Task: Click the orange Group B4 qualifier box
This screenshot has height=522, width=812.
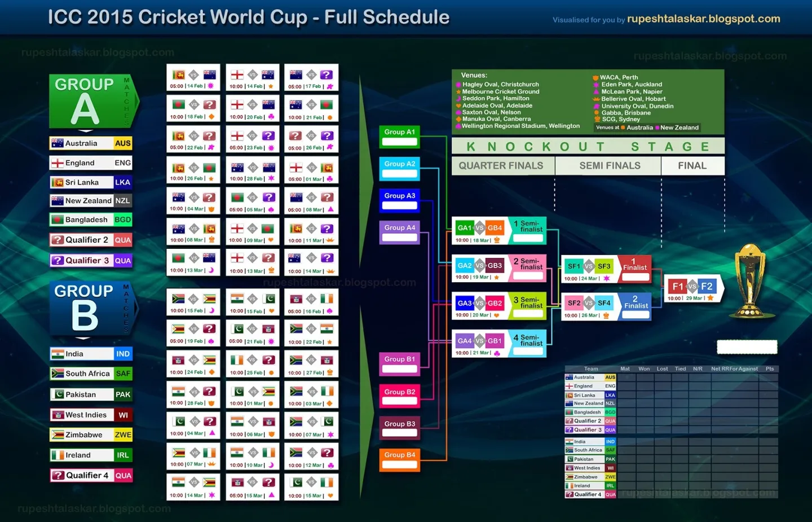Action: click(x=399, y=459)
